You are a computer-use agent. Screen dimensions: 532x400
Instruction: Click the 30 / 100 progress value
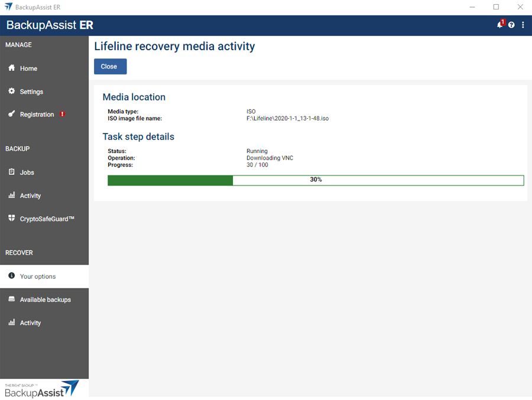(x=257, y=165)
